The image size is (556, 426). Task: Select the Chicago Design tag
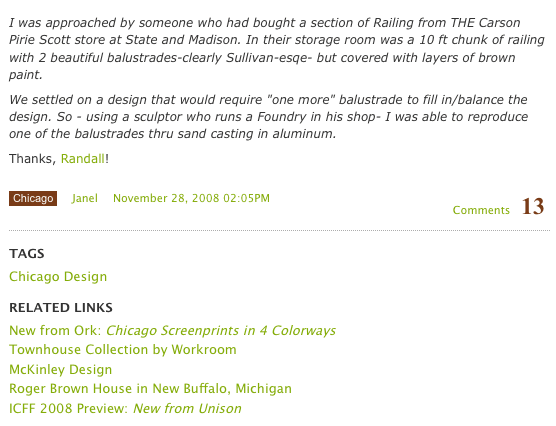coord(58,277)
